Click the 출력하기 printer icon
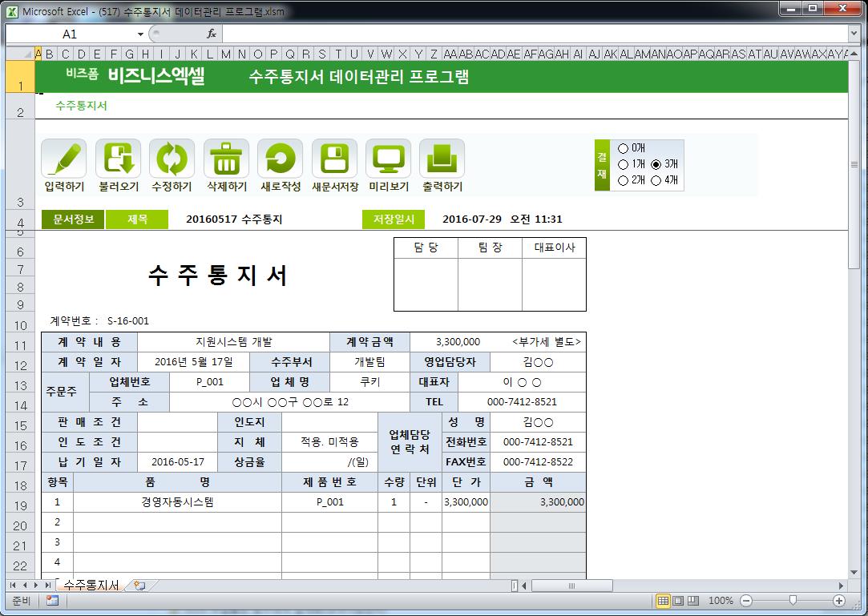 442,159
